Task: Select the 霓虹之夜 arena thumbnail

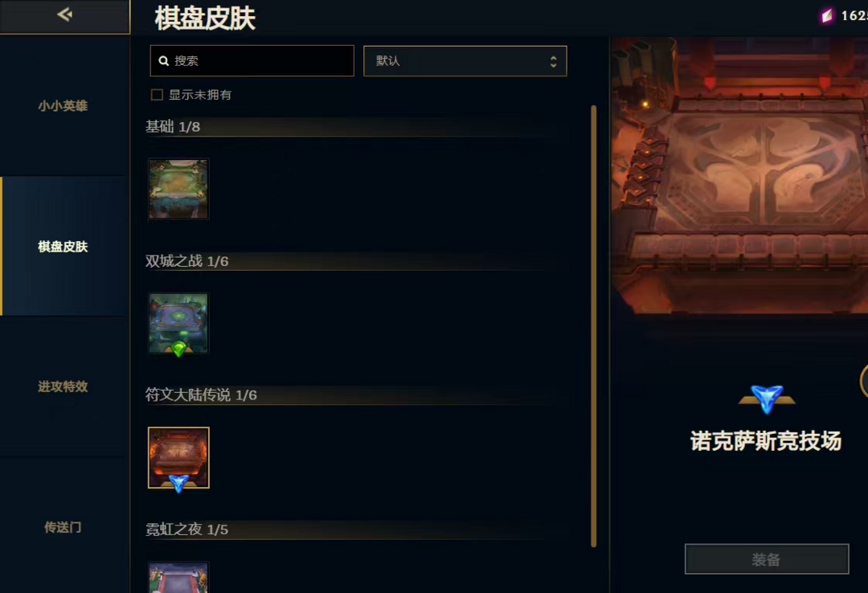Action: point(178,578)
